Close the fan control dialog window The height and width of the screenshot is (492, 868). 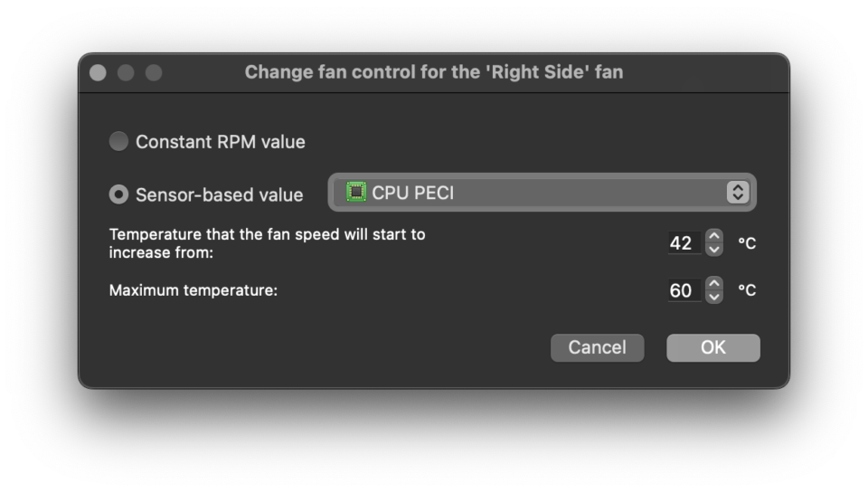[98, 72]
